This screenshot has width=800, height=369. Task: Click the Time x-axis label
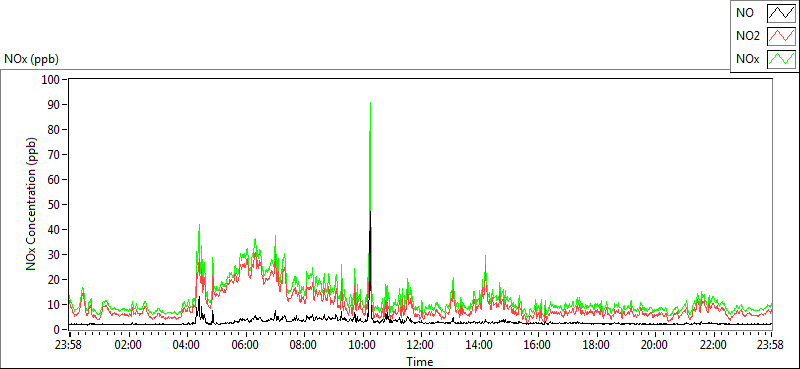point(420,362)
